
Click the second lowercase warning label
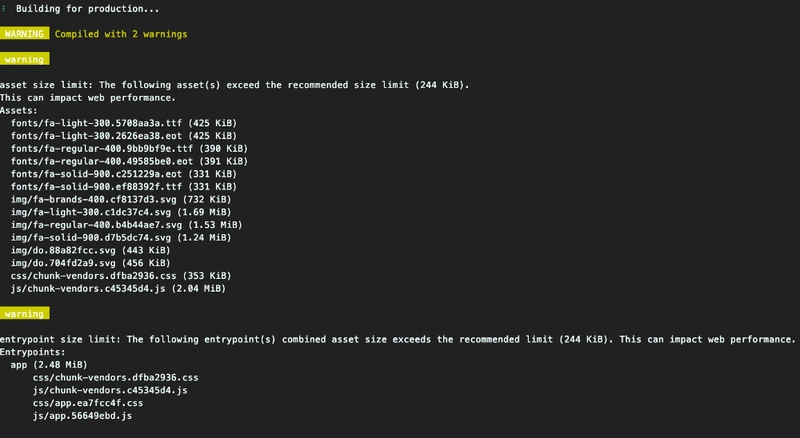(x=24, y=313)
